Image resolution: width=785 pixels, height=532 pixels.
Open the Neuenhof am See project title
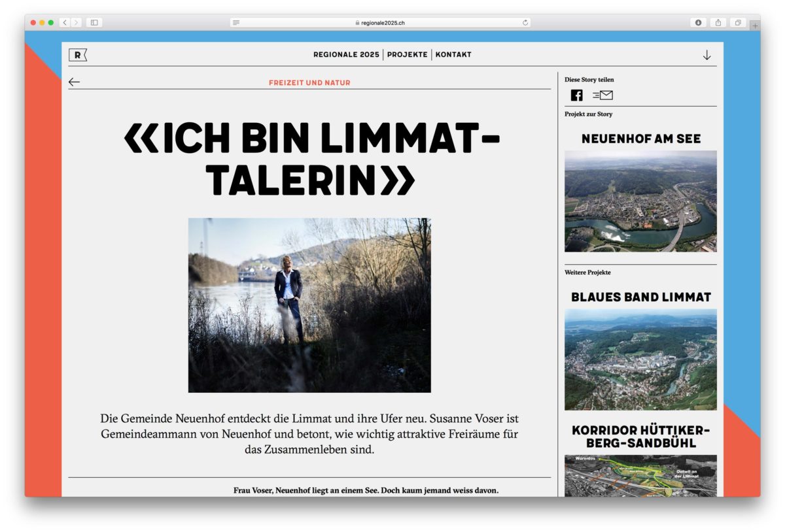640,139
